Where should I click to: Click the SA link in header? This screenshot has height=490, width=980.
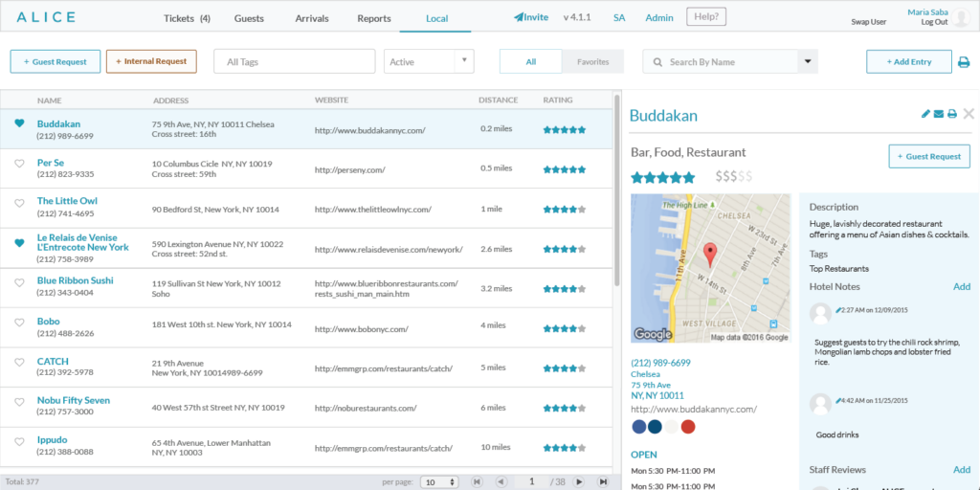point(619,17)
